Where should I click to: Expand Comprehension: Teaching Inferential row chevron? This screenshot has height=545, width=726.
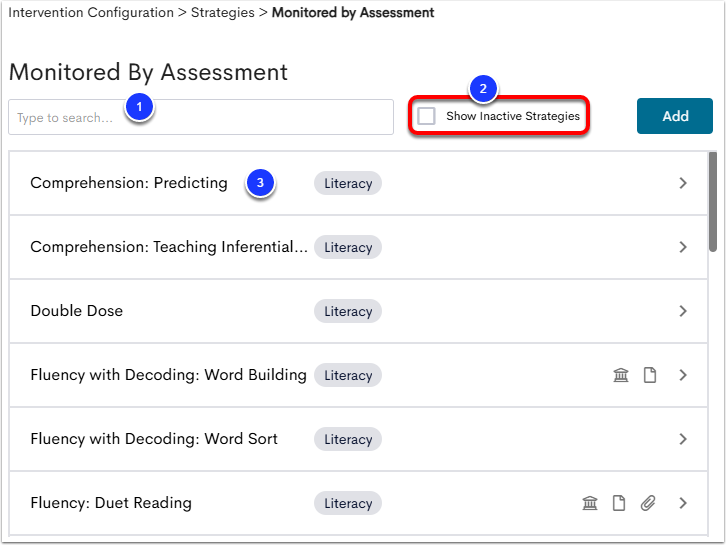[x=683, y=247]
